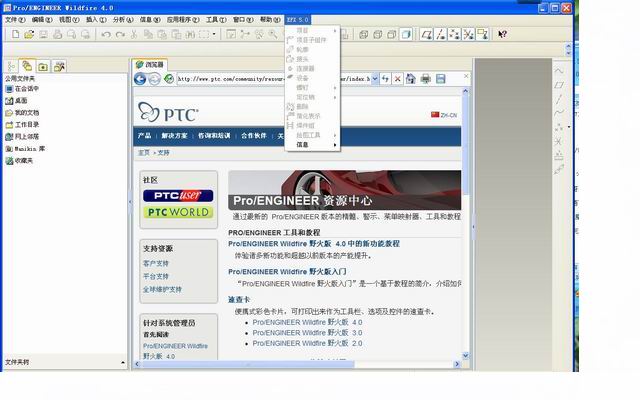Open the 解决方案 navigation link
Screen dimensions: 640x400
[174, 136]
